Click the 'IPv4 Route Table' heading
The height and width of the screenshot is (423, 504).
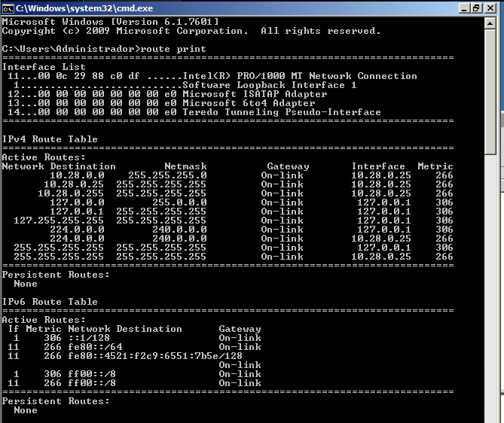coord(50,139)
